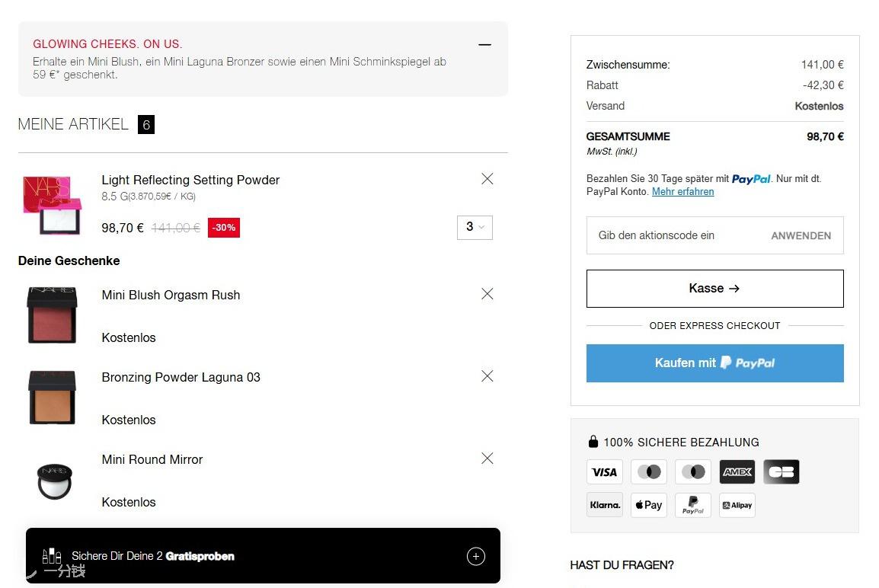This screenshot has height=588, width=879.
Task: Buy with the Kaufen mit PayPal button
Action: click(x=714, y=363)
